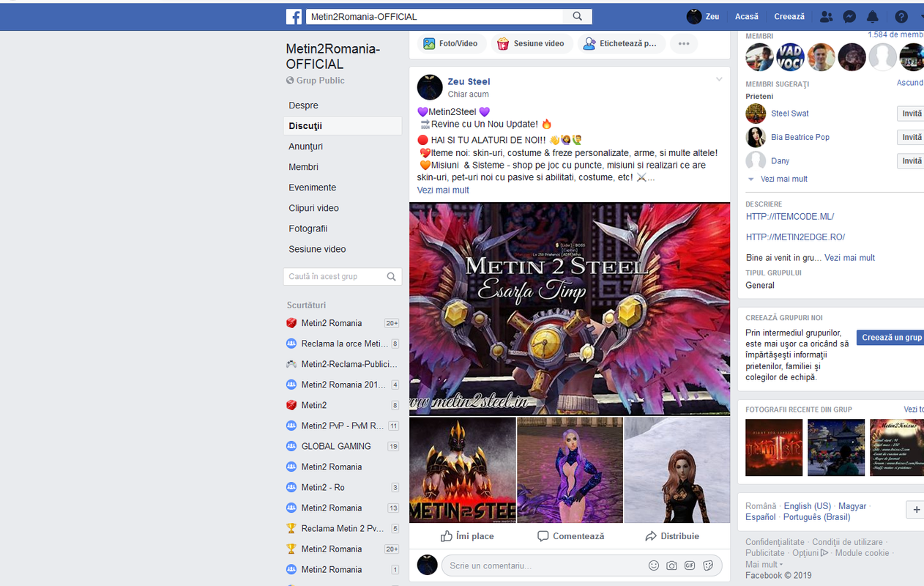This screenshot has width=924, height=586.
Task: Go to Acasă in top bar
Action: [747, 16]
